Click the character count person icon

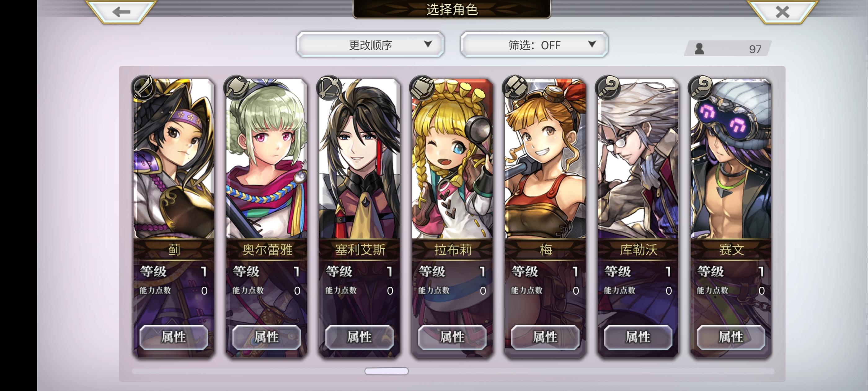click(700, 49)
